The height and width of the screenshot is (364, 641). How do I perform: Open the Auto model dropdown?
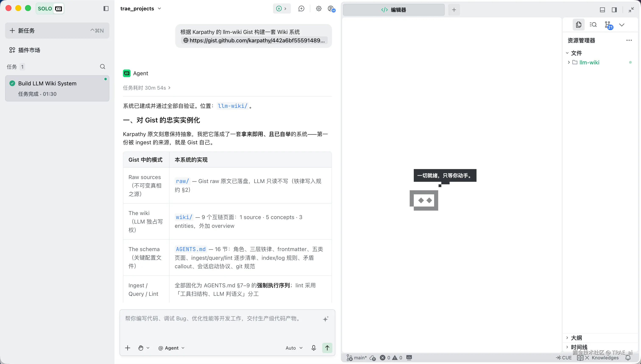(294, 348)
